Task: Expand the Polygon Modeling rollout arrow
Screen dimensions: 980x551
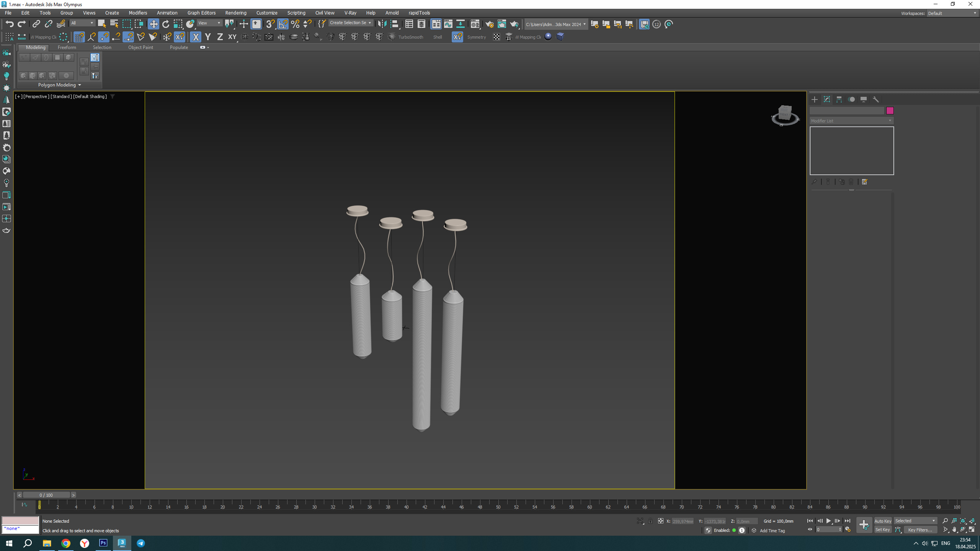Action: (80, 85)
